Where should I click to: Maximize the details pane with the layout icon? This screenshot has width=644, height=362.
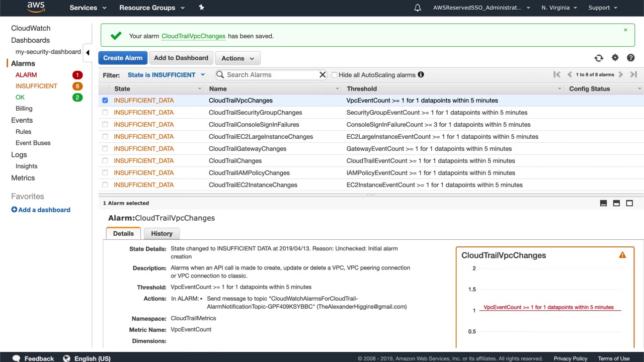(629, 203)
